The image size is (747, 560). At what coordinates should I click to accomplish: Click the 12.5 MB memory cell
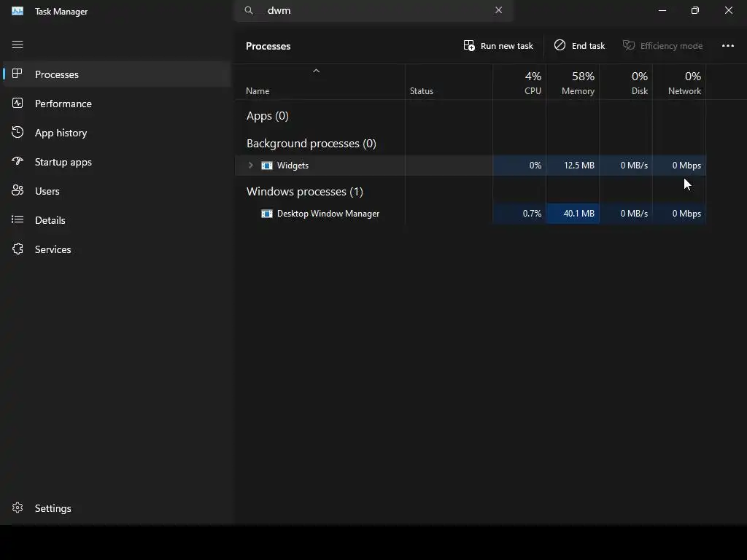(573, 166)
